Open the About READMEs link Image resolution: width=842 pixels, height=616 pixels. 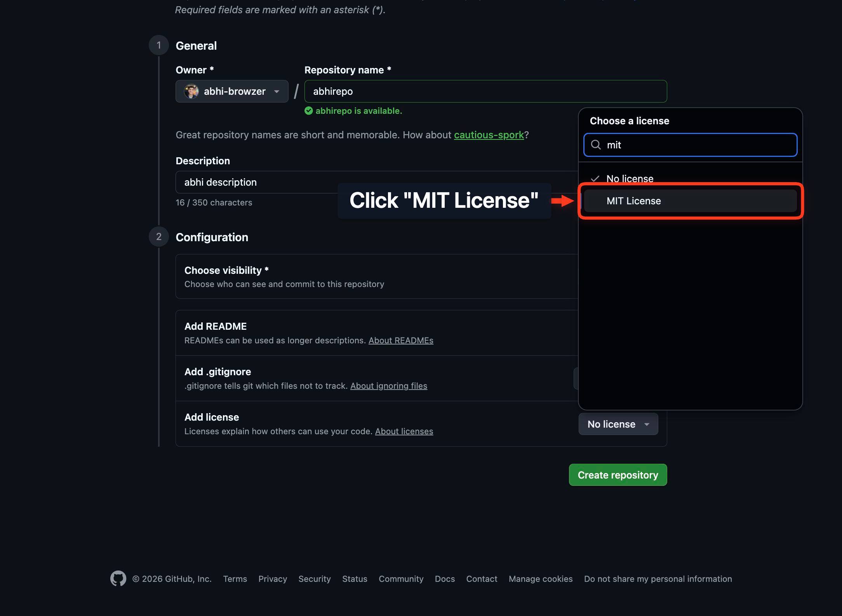coord(401,340)
